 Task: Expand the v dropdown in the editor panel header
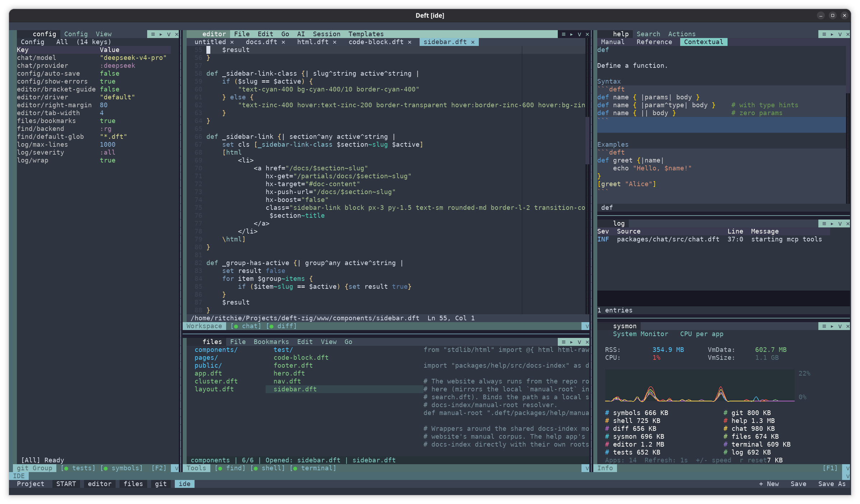579,34
